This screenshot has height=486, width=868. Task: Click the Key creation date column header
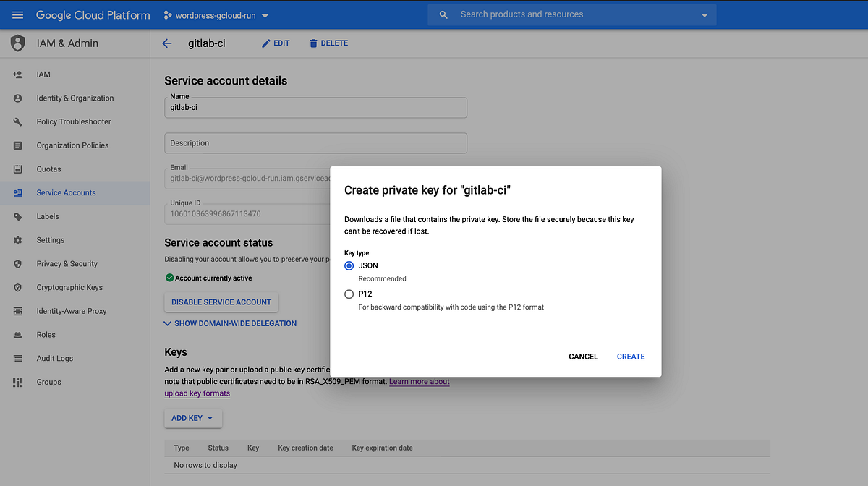point(305,448)
